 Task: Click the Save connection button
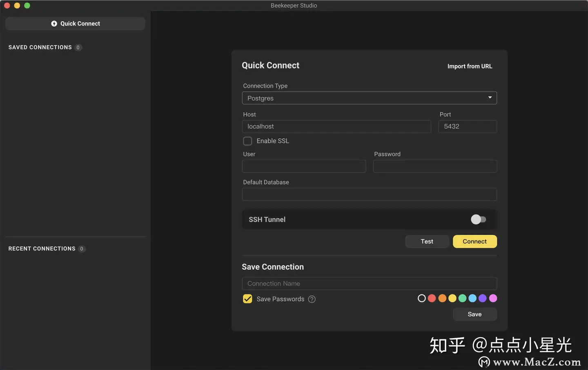[474, 314]
